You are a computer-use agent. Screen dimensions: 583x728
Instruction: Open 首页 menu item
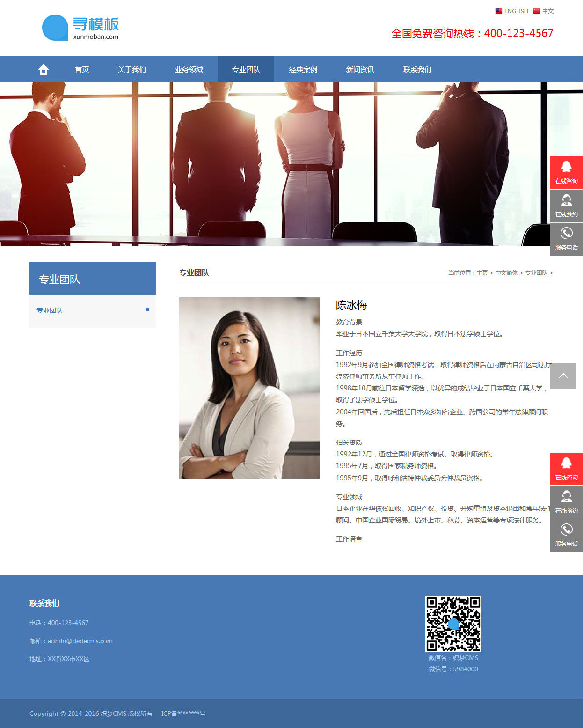click(x=82, y=69)
